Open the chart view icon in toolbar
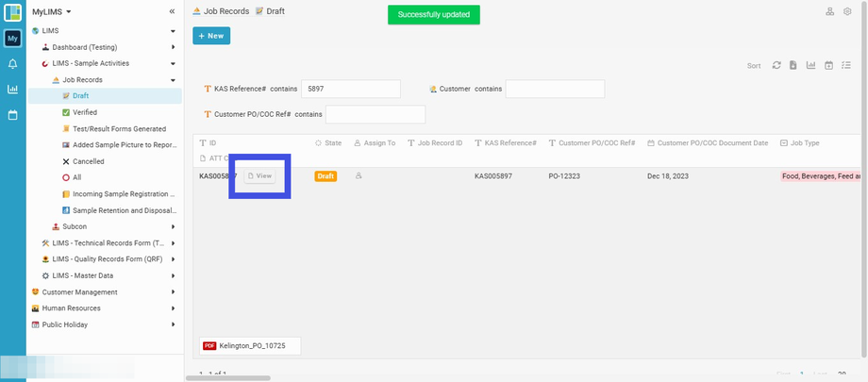Screen dimensions: 868x382 pos(811,65)
